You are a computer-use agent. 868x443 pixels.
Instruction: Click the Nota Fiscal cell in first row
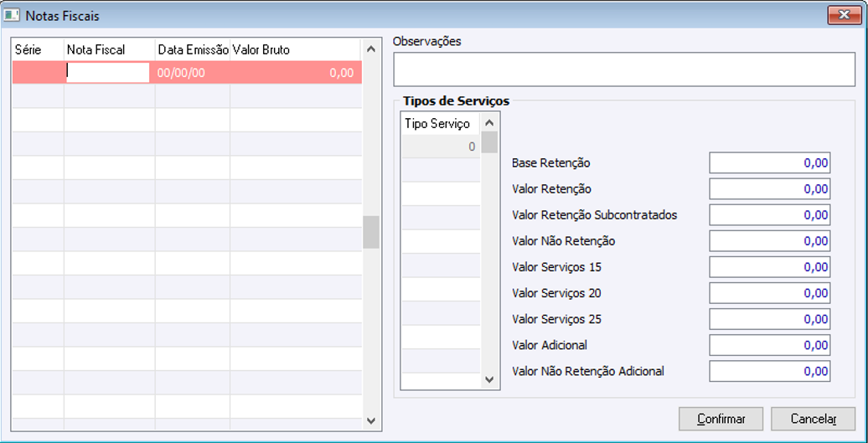(109, 73)
